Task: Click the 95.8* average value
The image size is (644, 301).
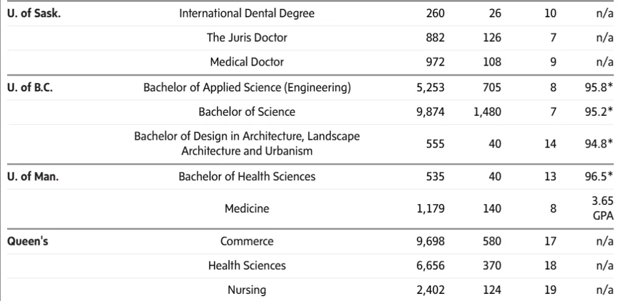Action: (599, 88)
